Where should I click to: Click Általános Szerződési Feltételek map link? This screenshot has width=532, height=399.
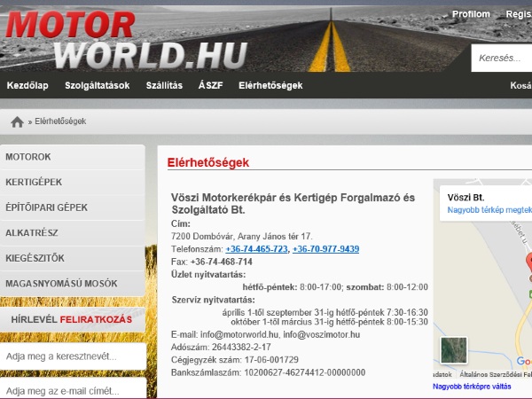pyautogui.click(x=496, y=374)
